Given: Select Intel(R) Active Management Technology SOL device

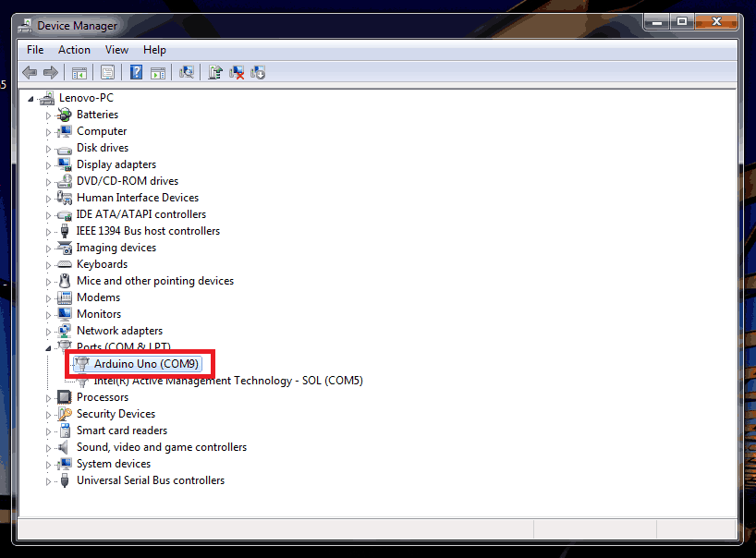Looking at the screenshot, I should point(227,381).
